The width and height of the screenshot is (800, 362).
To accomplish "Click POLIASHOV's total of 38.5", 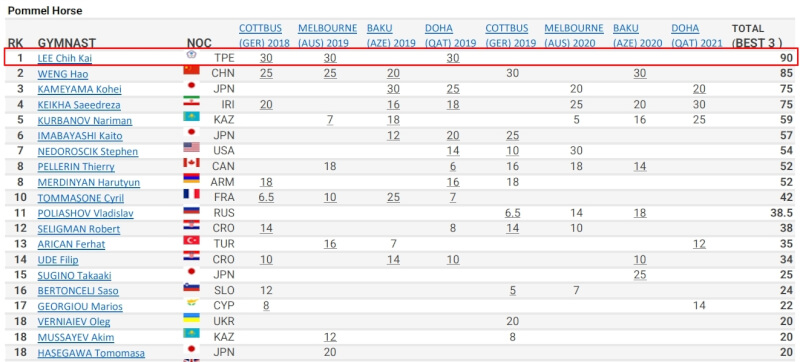I will tap(782, 213).
